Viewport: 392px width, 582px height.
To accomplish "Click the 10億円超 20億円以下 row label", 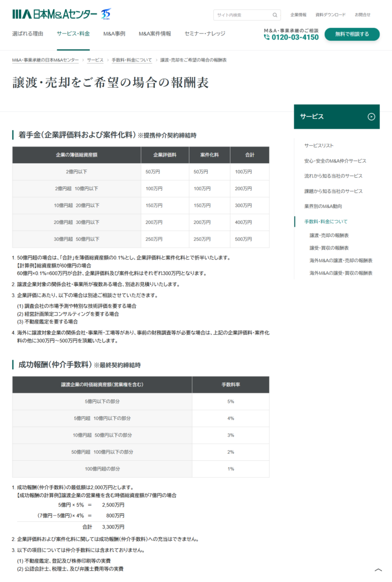I will click(x=76, y=206).
